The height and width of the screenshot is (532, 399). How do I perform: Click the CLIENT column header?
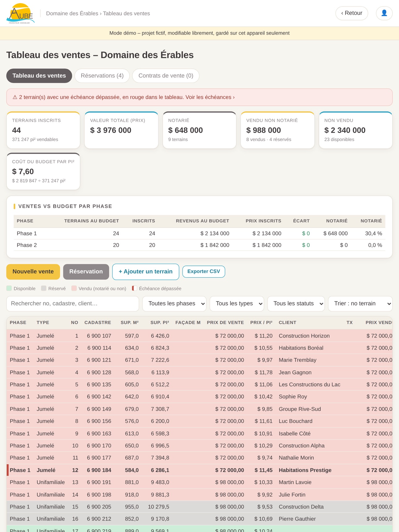287,322
